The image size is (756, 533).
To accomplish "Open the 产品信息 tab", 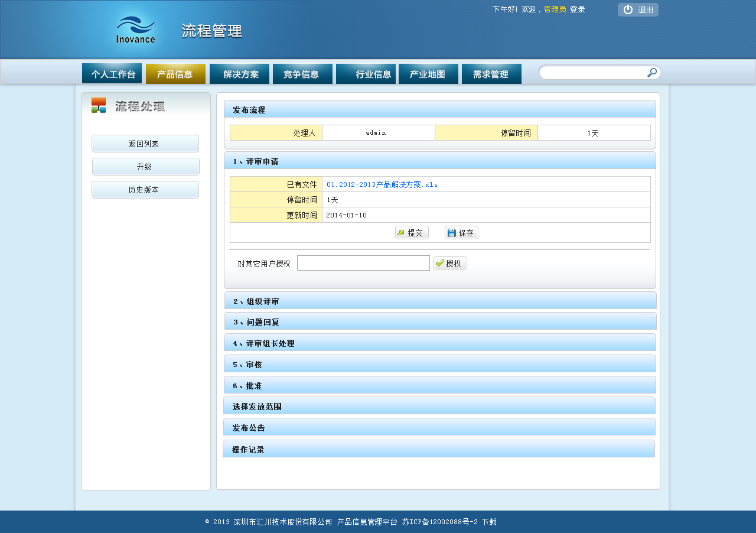I will [175, 74].
